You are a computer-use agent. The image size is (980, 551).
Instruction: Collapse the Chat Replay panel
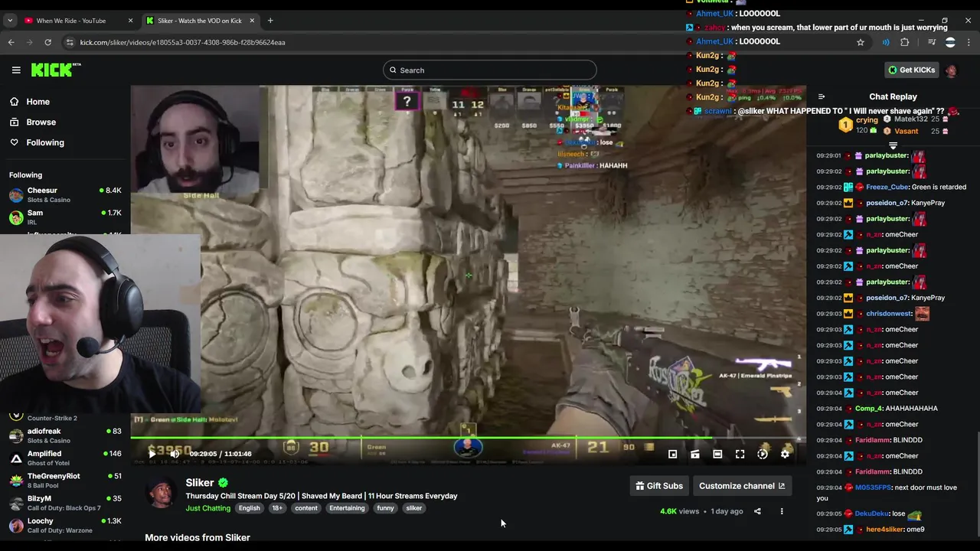[822, 97]
